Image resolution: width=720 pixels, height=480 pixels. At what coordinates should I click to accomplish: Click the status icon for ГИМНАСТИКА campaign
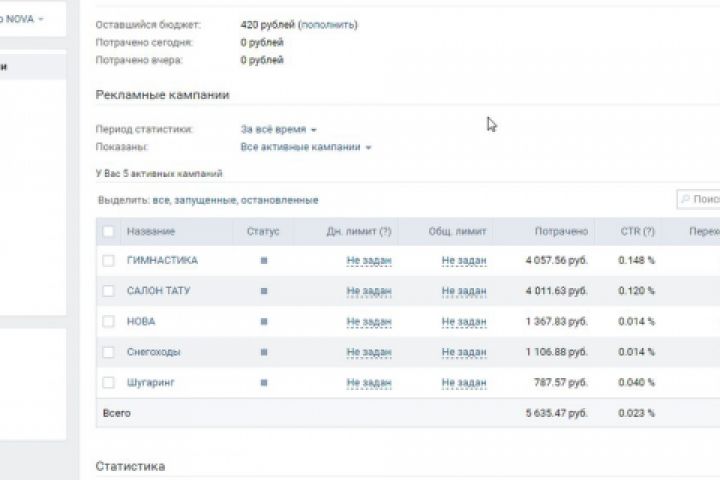[x=264, y=261]
